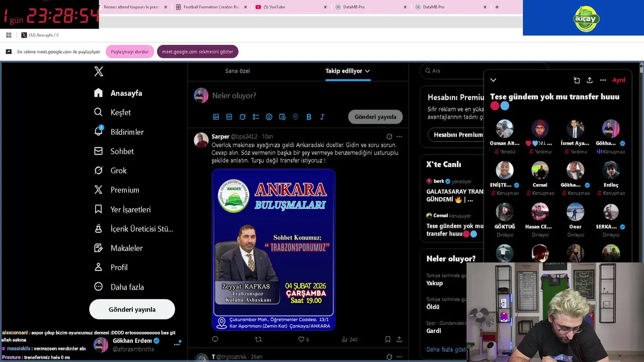The width and height of the screenshot is (644, 362).
Task: Click Daha fazla göster link
Action: click(446, 349)
